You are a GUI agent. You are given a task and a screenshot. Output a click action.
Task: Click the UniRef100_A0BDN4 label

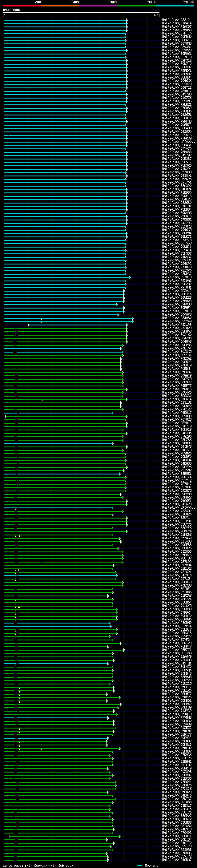pos(177,369)
